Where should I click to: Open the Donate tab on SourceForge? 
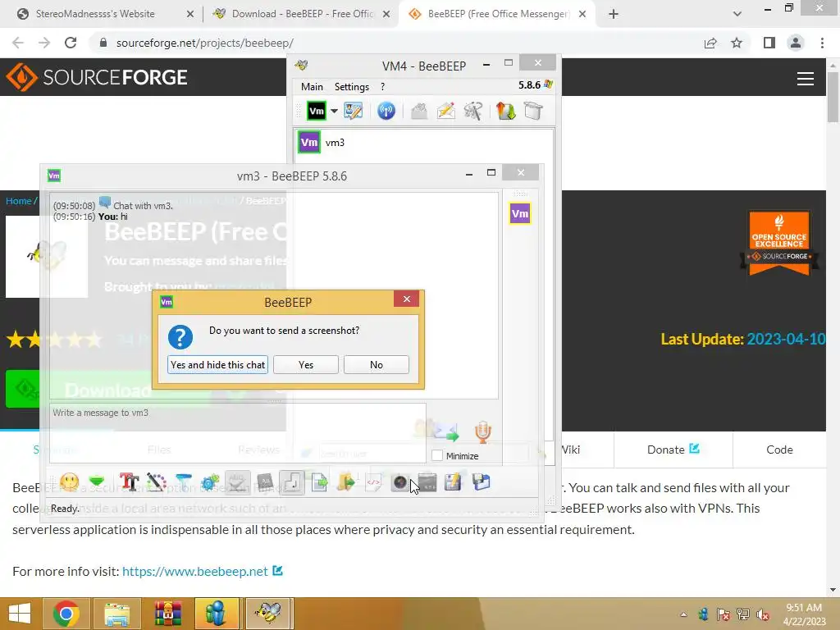(x=673, y=450)
